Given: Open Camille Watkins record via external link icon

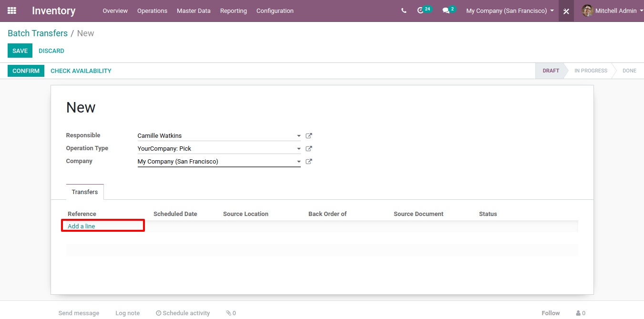Looking at the screenshot, I should (308, 135).
